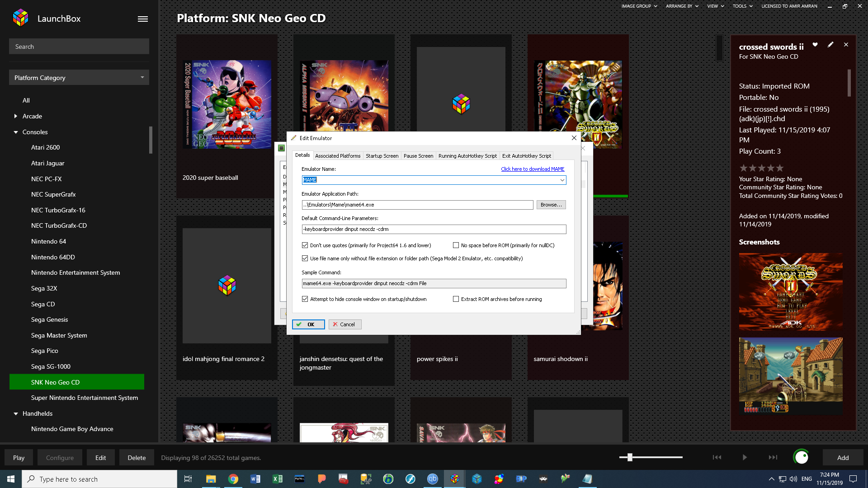Open Google Chrome from the taskbar

point(233,479)
